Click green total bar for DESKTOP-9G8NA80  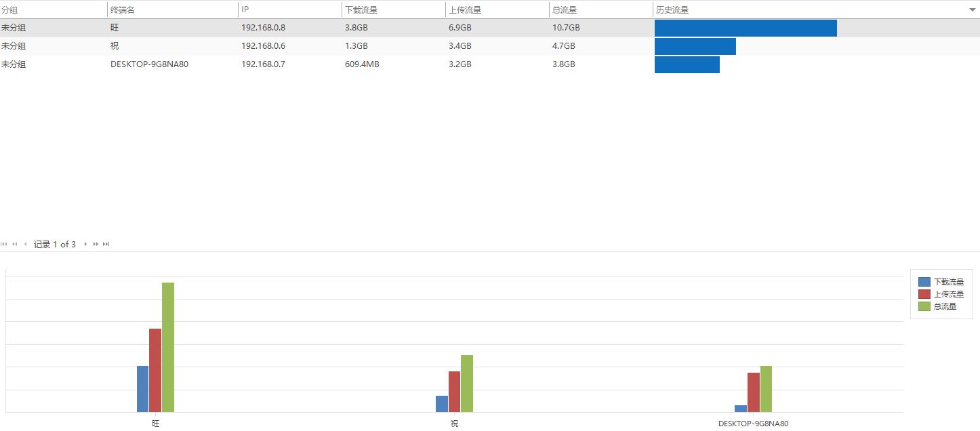click(x=766, y=389)
